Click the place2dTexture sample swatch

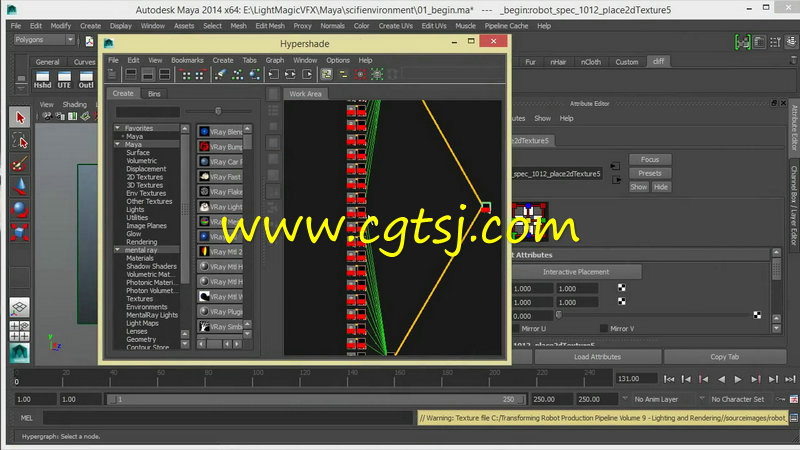(530, 222)
